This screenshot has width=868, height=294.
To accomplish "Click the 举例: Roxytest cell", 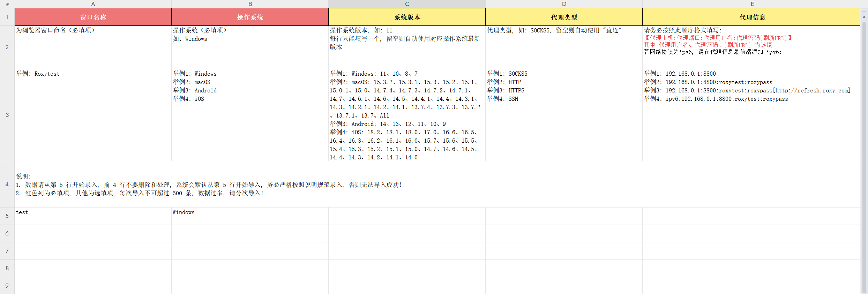I will click(93, 115).
